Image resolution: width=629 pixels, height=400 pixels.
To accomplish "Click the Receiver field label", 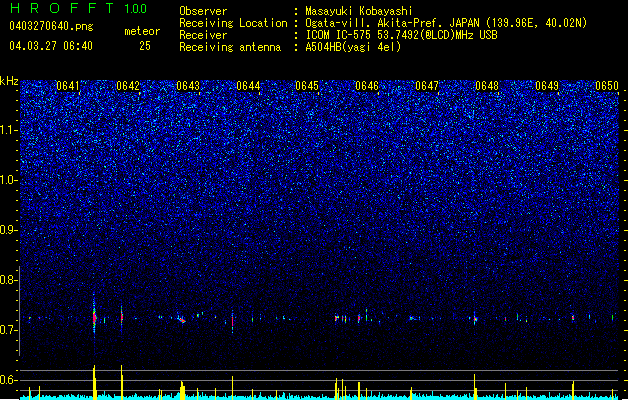I will [203, 35].
